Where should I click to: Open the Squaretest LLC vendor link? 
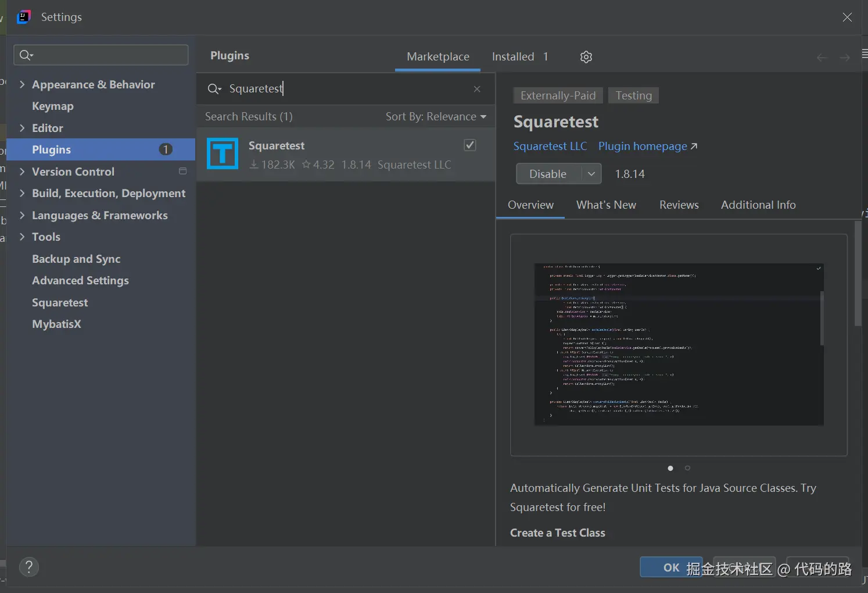(550, 146)
